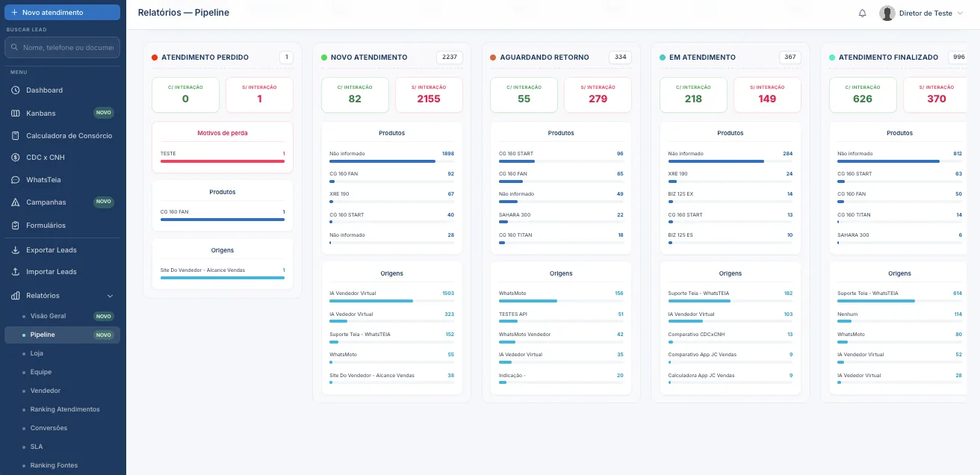Click the TESTES API origin row

tap(561, 317)
